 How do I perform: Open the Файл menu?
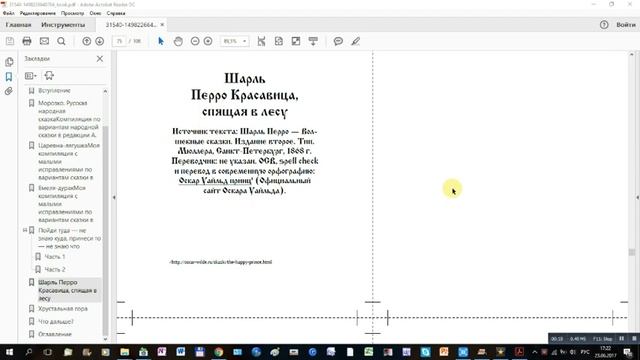point(9,13)
